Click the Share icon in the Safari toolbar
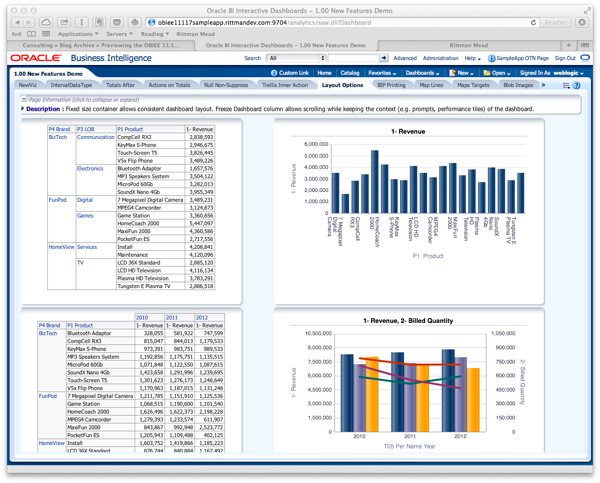 point(64,23)
